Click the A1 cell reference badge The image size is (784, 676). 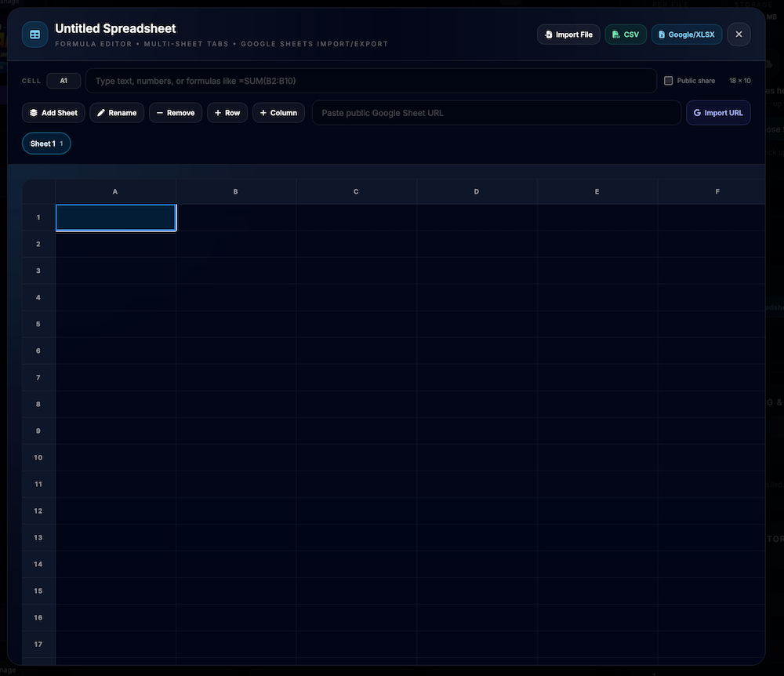(64, 80)
